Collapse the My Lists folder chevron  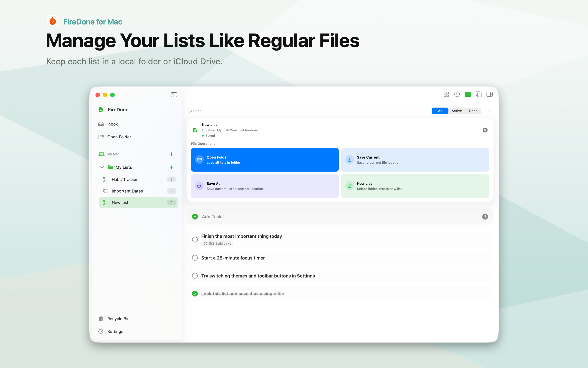(x=102, y=167)
